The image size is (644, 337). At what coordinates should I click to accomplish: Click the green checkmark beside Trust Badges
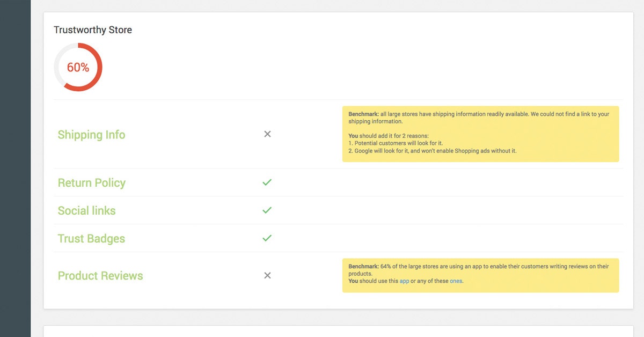click(267, 238)
